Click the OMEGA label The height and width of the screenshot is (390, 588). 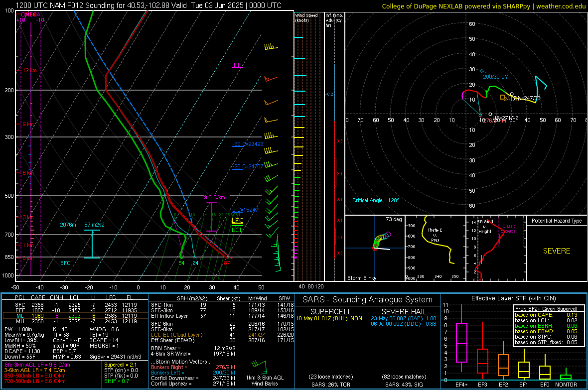click(x=31, y=14)
